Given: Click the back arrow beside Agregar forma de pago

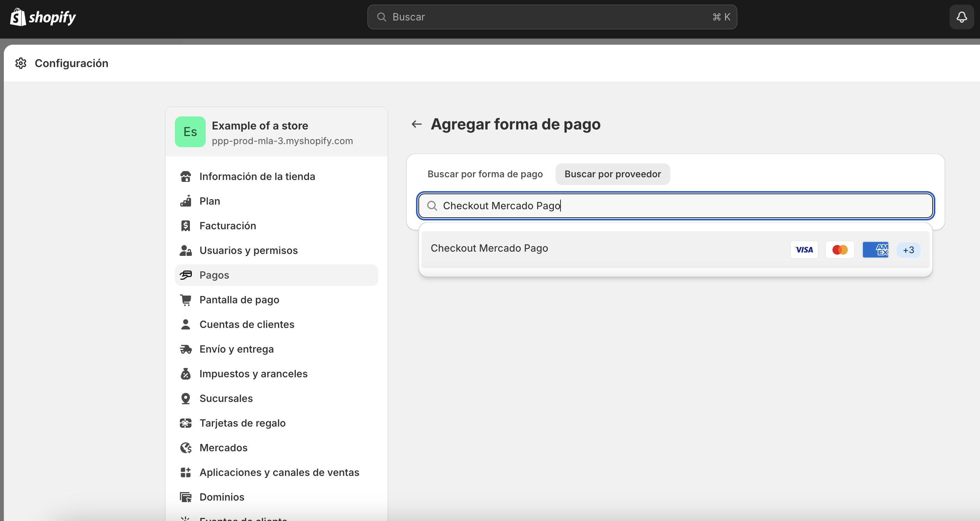Looking at the screenshot, I should coord(417,124).
